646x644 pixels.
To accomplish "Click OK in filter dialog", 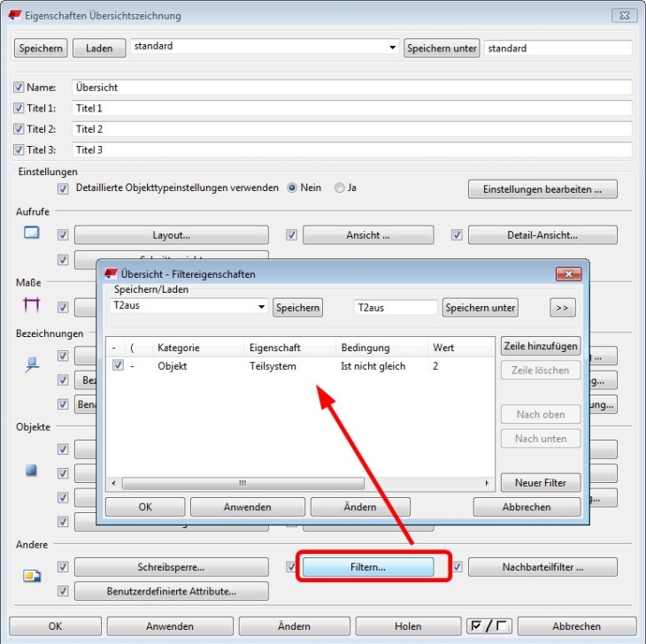I will [x=145, y=507].
